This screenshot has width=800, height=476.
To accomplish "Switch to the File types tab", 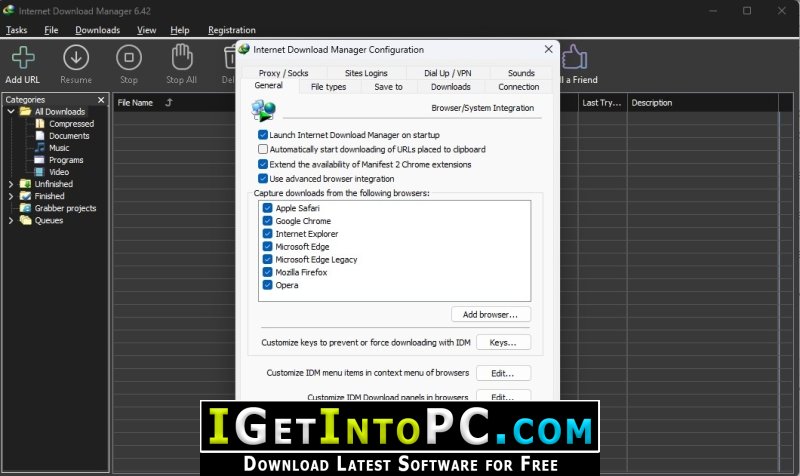I will pyautogui.click(x=329, y=87).
